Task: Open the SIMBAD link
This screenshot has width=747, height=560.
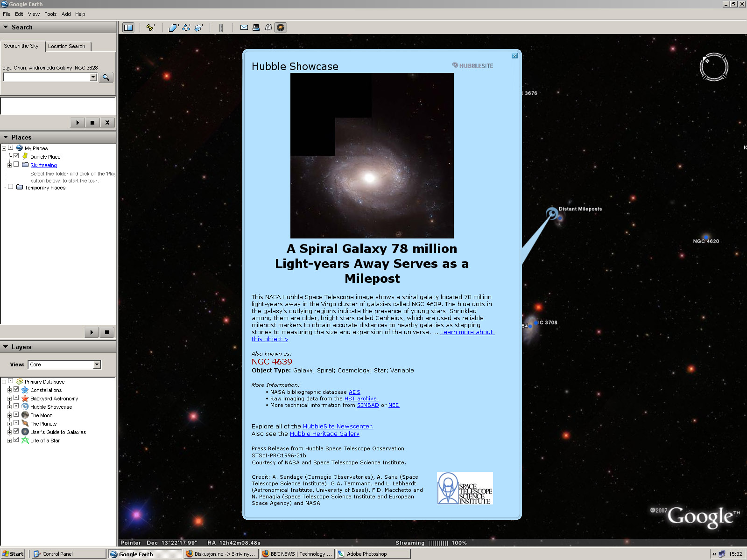Action: pos(368,405)
